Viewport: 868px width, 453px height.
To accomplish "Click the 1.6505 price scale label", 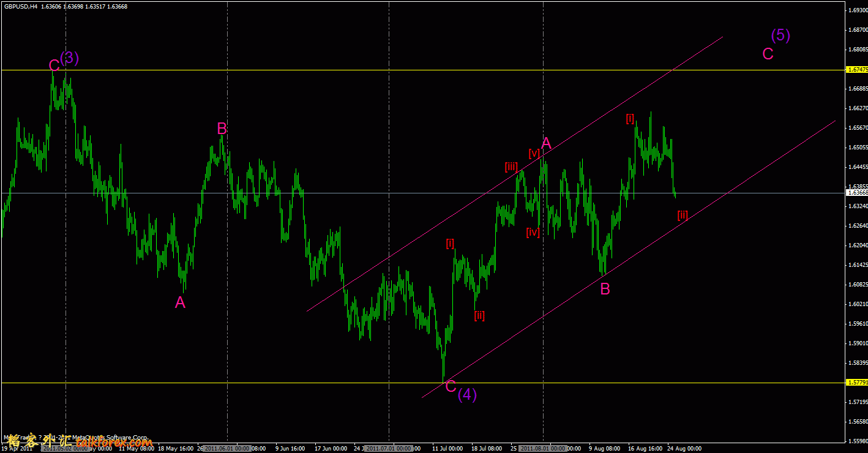I will pos(857,147).
